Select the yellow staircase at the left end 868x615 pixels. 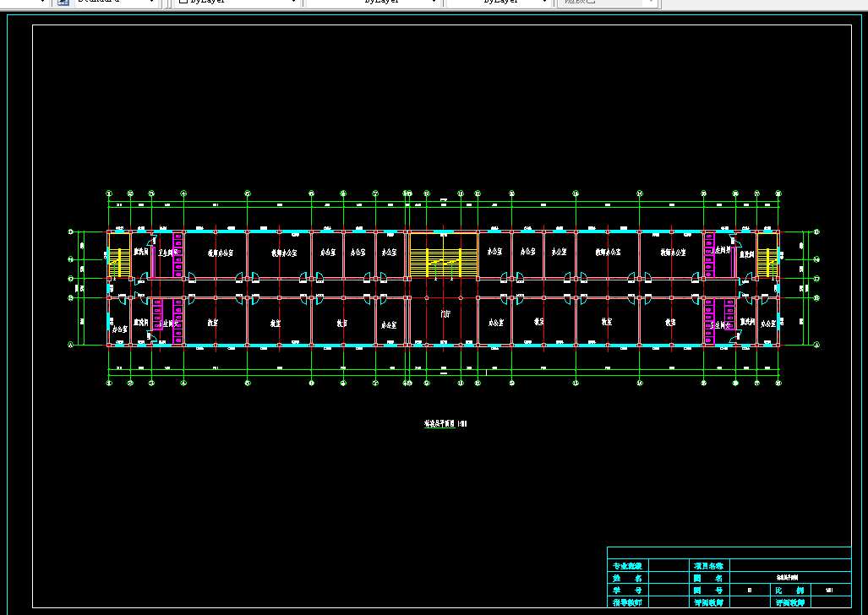(x=119, y=255)
